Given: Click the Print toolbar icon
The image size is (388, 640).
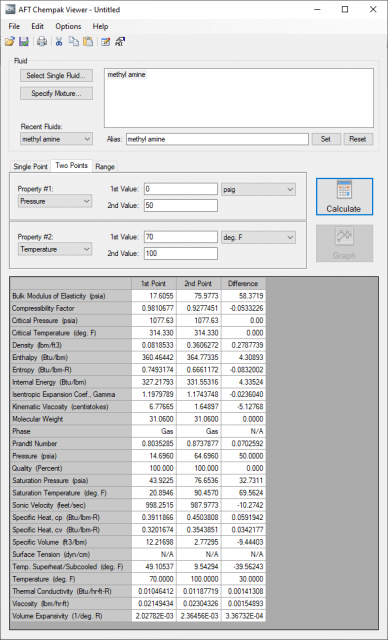Looking at the screenshot, I should [x=42, y=41].
